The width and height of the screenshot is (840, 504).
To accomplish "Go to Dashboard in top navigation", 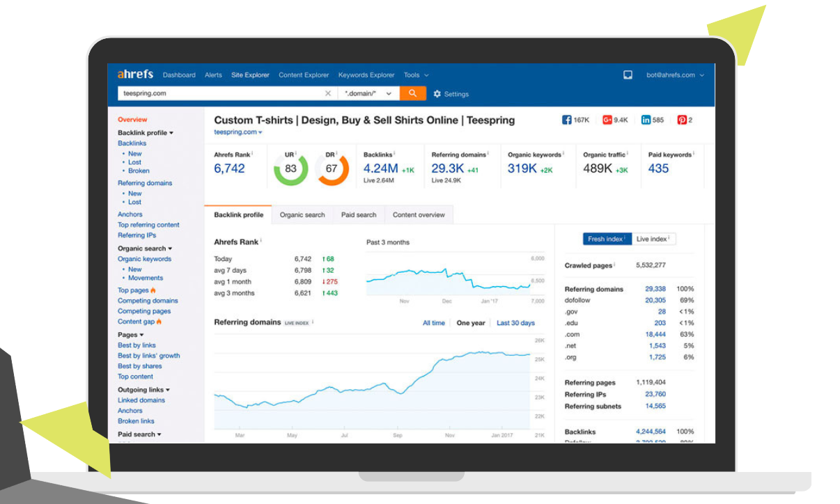I will [179, 75].
